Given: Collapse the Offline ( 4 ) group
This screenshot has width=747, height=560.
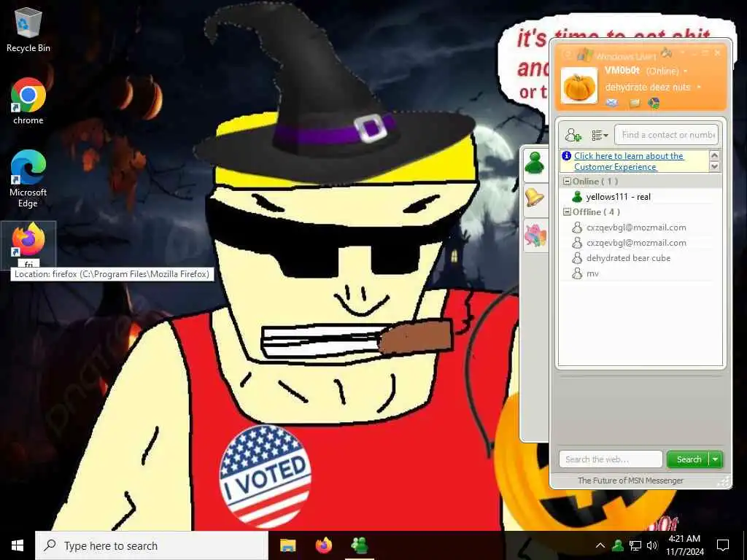Looking at the screenshot, I should point(567,212).
